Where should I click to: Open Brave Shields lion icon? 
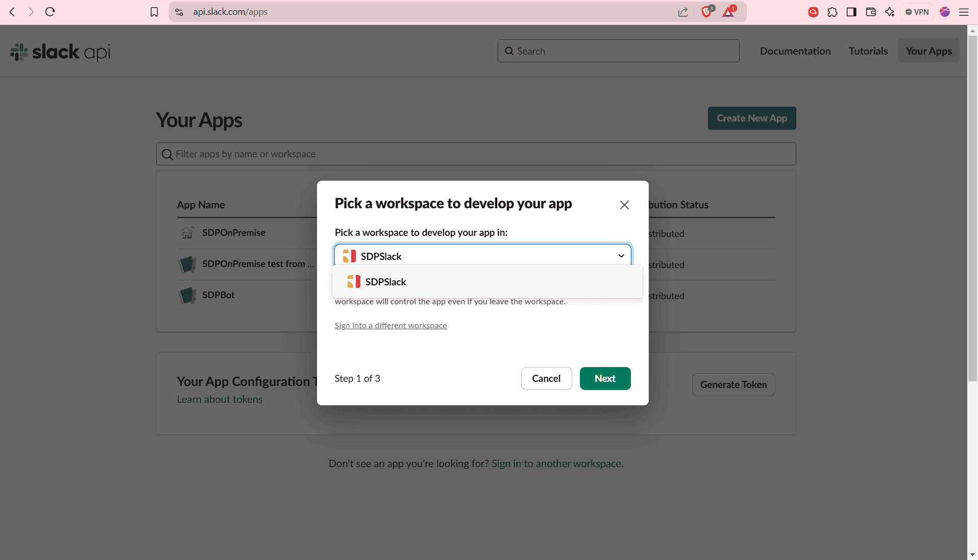pyautogui.click(x=706, y=12)
